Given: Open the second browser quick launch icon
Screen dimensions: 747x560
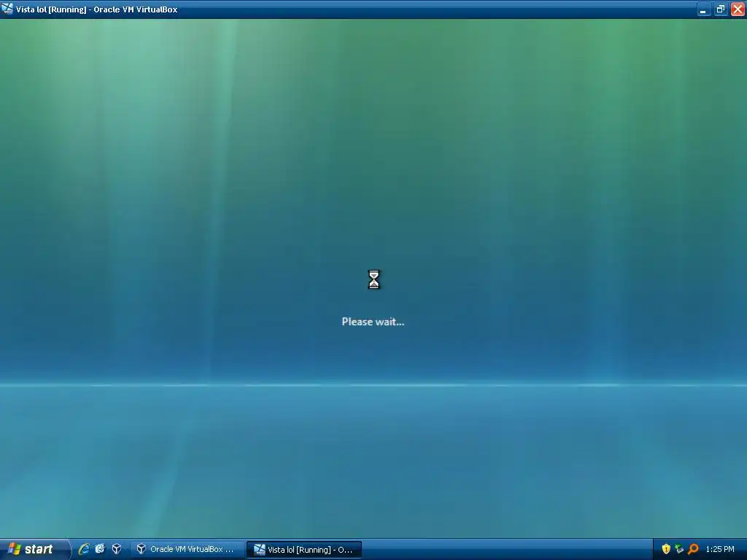Looking at the screenshot, I should tap(100, 549).
